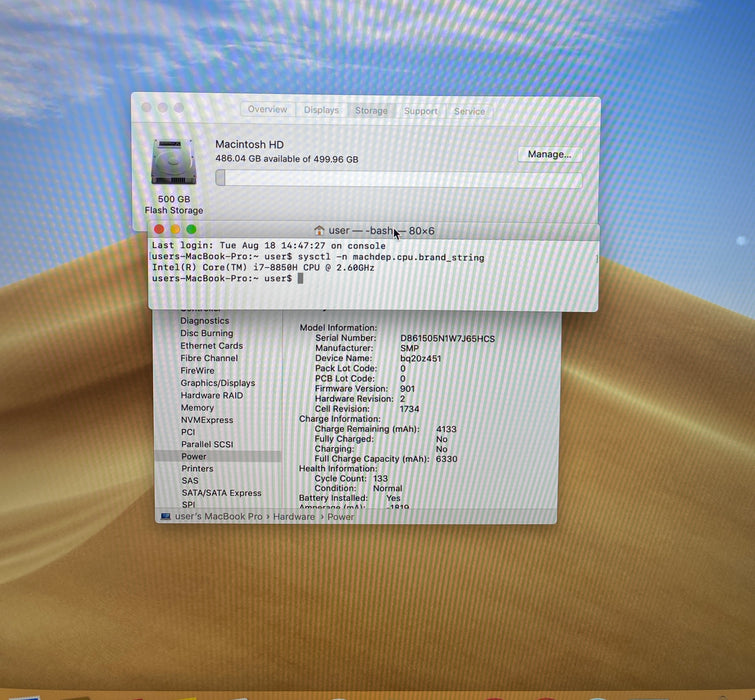The image size is (755, 700).
Task: Click Full Charge Capacity value 6330
Action: pyautogui.click(x=446, y=459)
